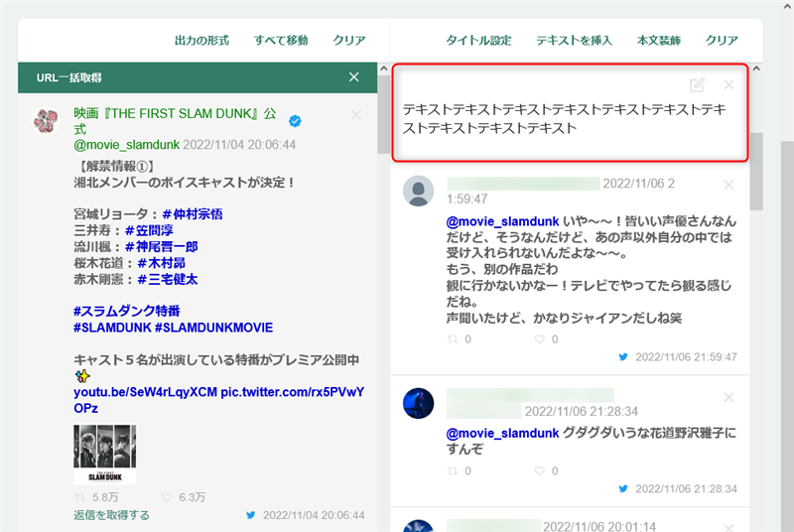Remove the inserted テキスト block
Screen dimensions: 794x532
coord(728,84)
